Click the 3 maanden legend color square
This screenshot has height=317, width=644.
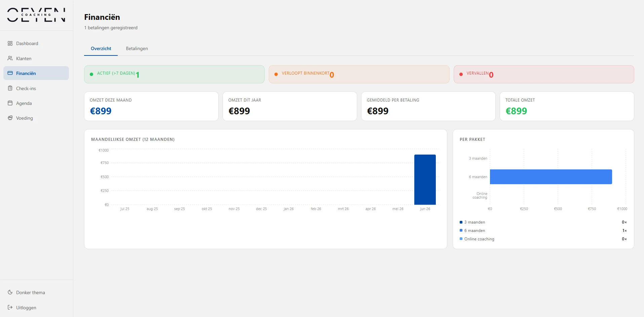coord(461,222)
